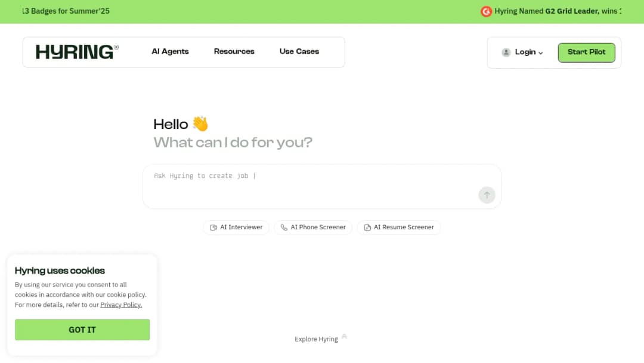Accept cookies with GOT IT button

click(x=82, y=330)
